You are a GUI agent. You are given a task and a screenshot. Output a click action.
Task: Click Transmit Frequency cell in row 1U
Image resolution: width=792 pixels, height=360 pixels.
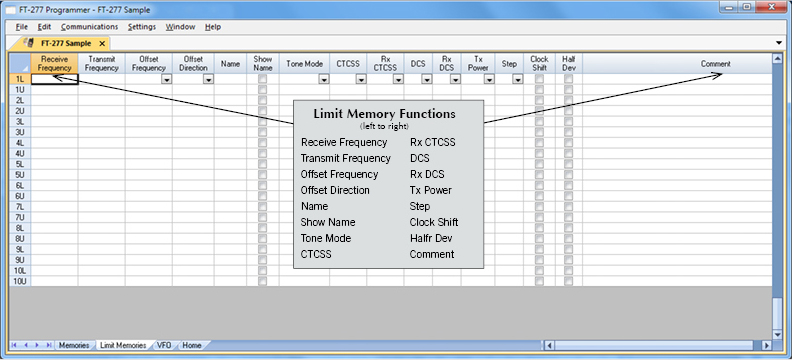102,90
